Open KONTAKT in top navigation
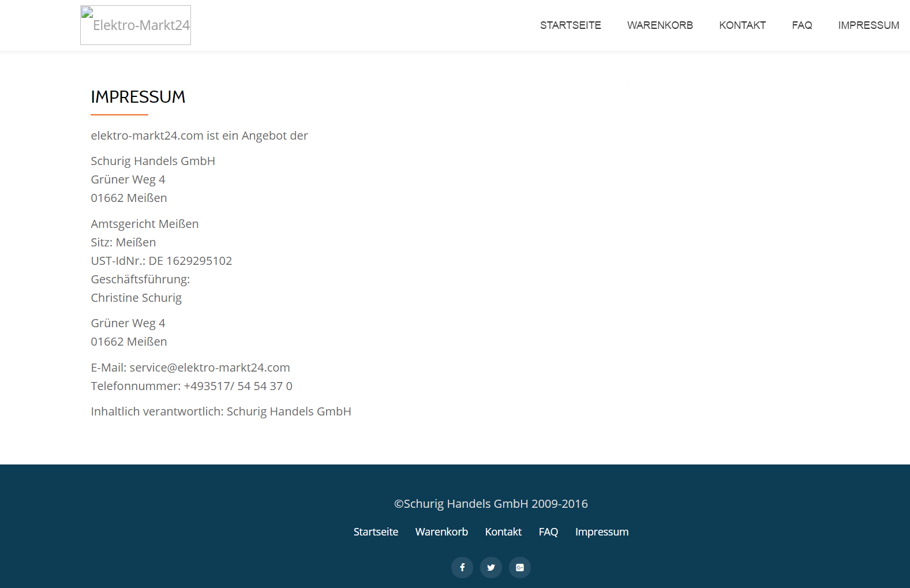 [x=743, y=25]
